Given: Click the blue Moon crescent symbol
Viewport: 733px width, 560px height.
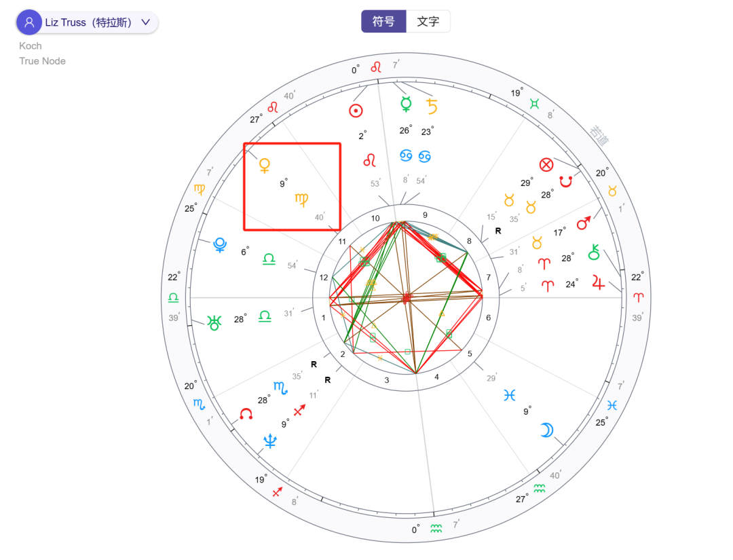Looking at the screenshot, I should [546, 430].
